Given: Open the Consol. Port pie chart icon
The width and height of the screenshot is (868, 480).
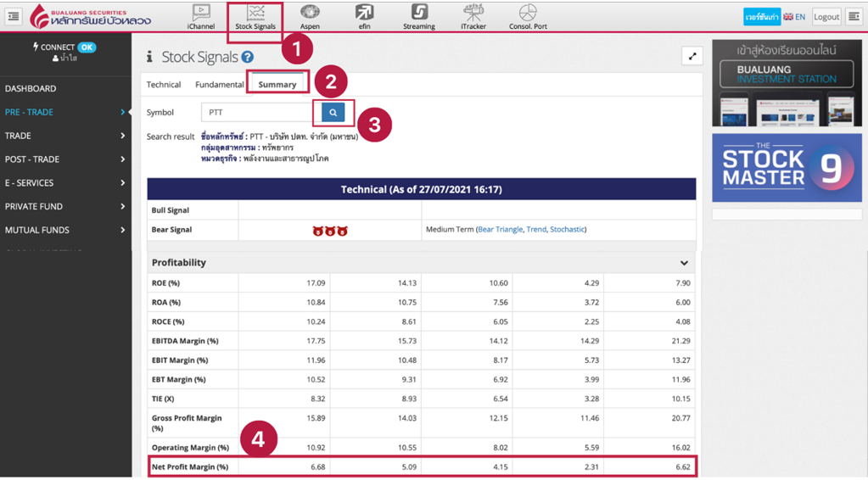Looking at the screenshot, I should [x=528, y=15].
